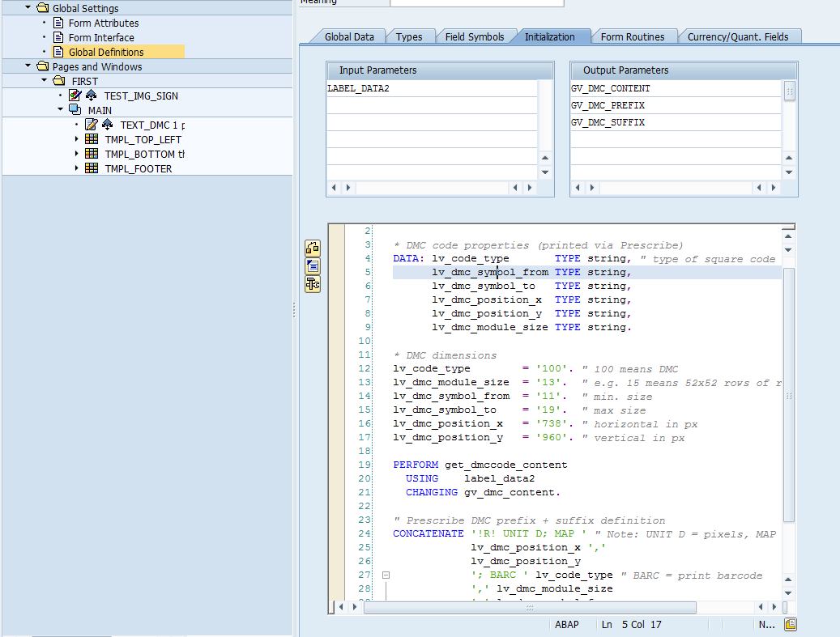
Task: Click the overlapping-squares icon next to MAIN
Action: click(75, 110)
